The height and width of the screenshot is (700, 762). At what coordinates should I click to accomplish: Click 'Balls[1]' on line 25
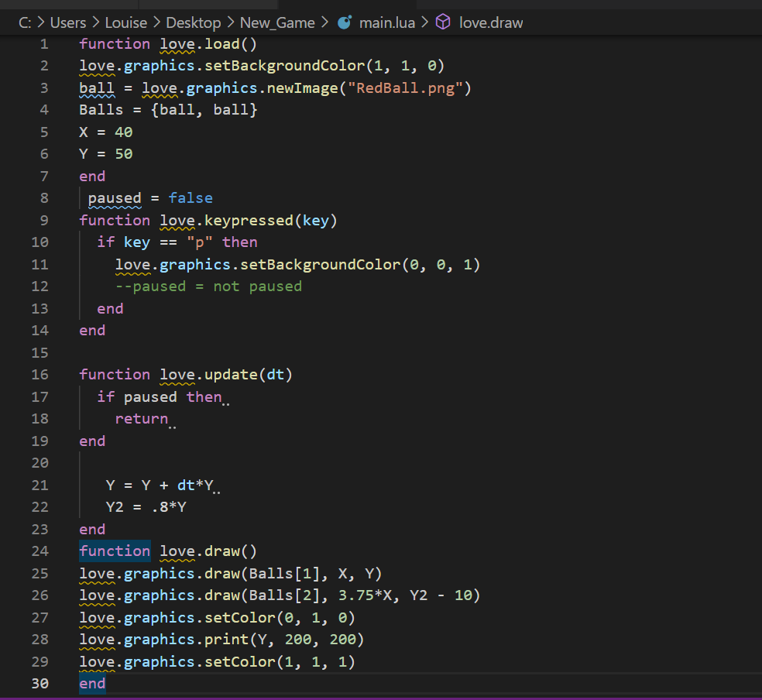coord(284,574)
